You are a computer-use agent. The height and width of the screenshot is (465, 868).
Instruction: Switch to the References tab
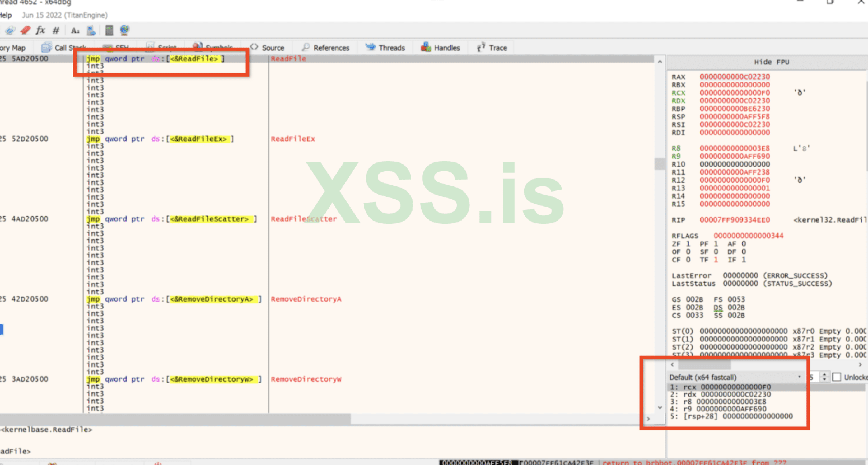[x=325, y=48]
